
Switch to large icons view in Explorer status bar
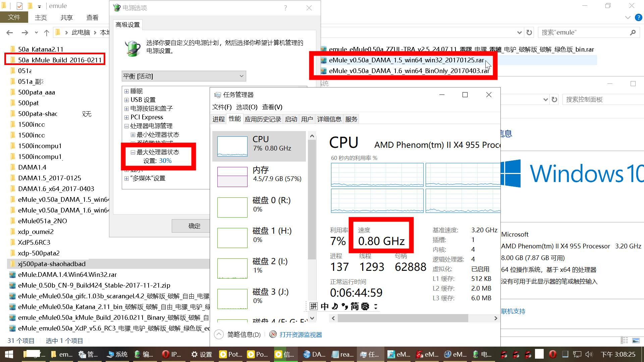click(636, 341)
